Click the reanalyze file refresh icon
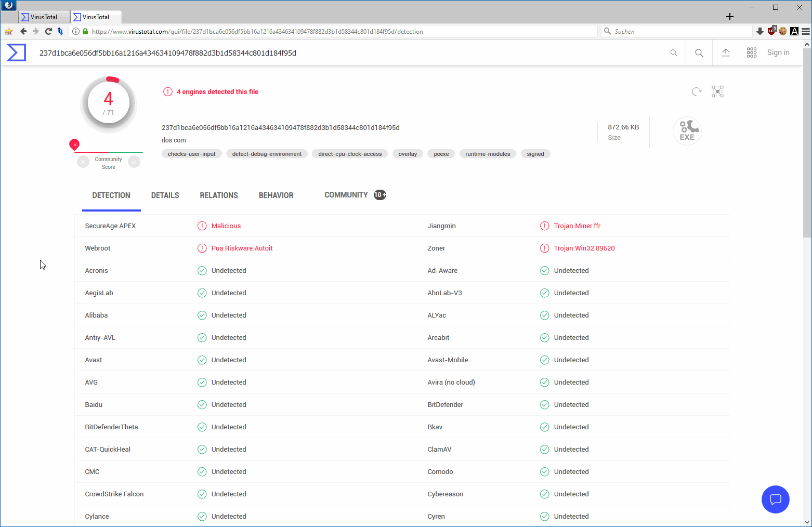This screenshot has height=527, width=812. click(697, 91)
